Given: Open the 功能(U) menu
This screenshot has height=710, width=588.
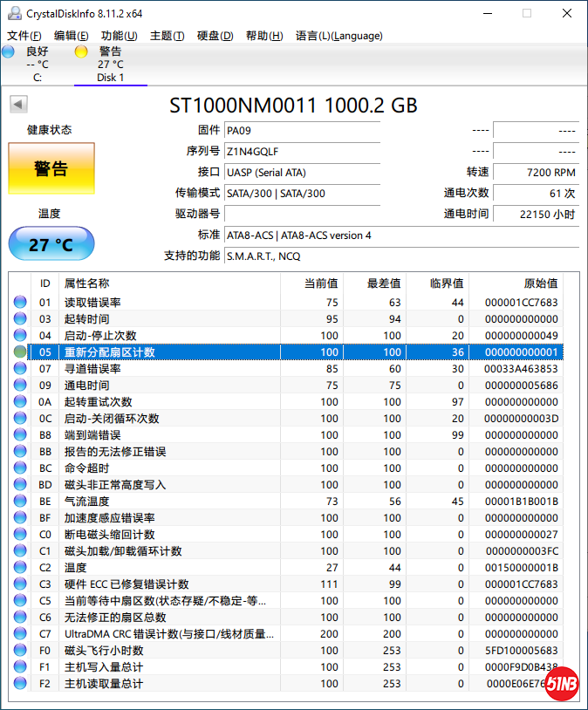Looking at the screenshot, I should [x=119, y=36].
